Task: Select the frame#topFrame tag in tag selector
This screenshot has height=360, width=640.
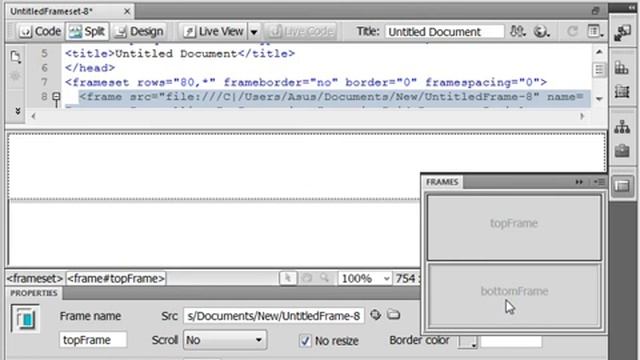Action: (116, 278)
